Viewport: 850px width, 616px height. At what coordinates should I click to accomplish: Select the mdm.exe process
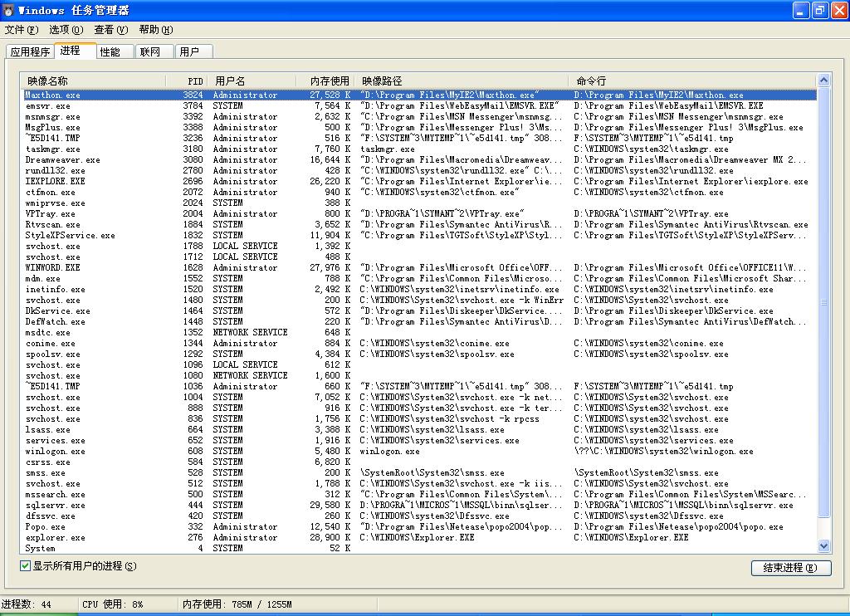pos(420,279)
